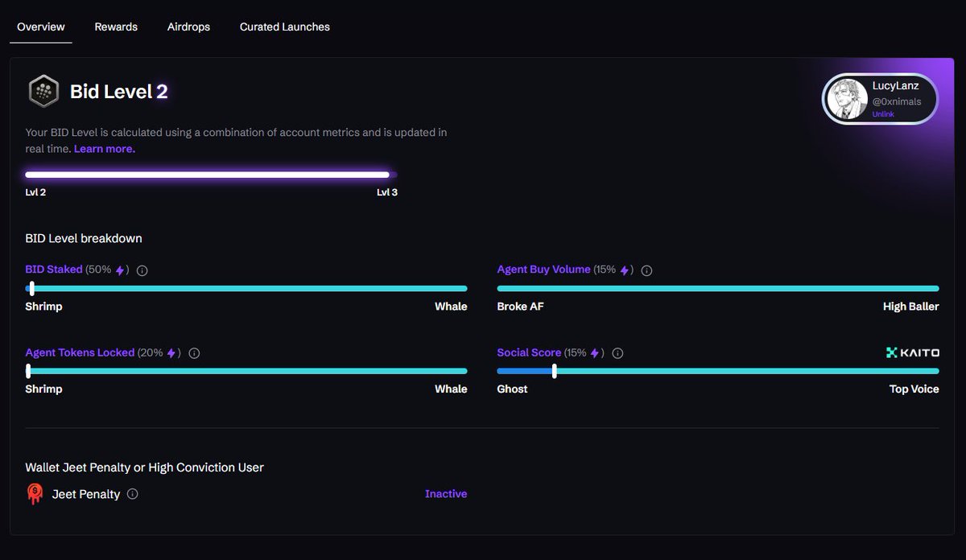Screen dimensions: 966x560
Task: Click the @0xnimals handle text
Action: (x=897, y=102)
